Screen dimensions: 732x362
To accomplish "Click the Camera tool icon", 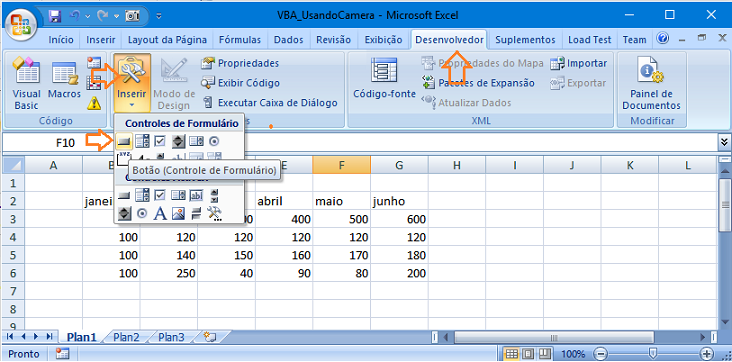I will (132, 16).
